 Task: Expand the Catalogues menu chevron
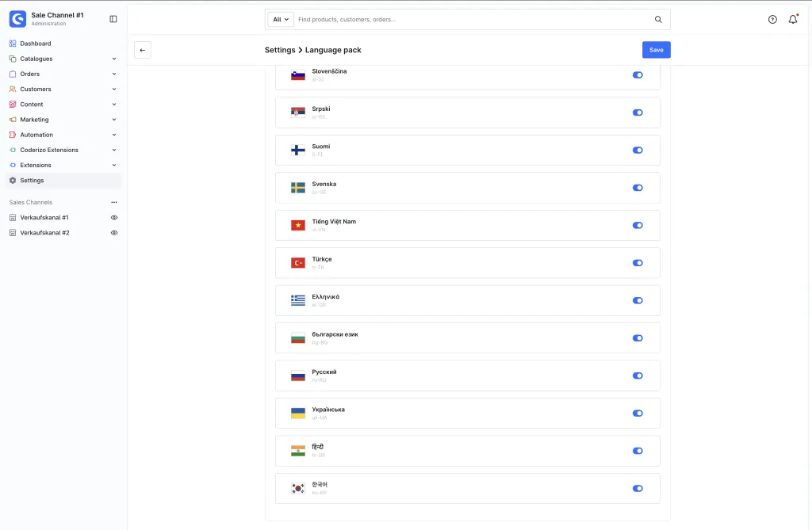pos(114,59)
